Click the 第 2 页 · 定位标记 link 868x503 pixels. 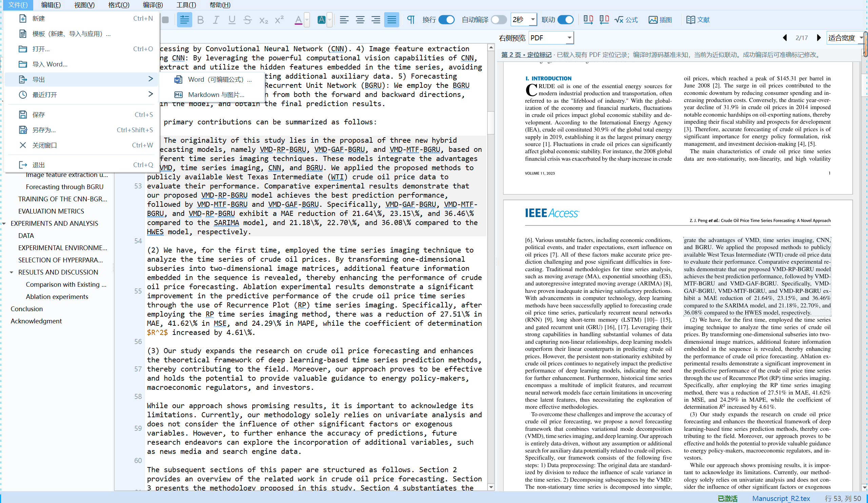tap(526, 55)
